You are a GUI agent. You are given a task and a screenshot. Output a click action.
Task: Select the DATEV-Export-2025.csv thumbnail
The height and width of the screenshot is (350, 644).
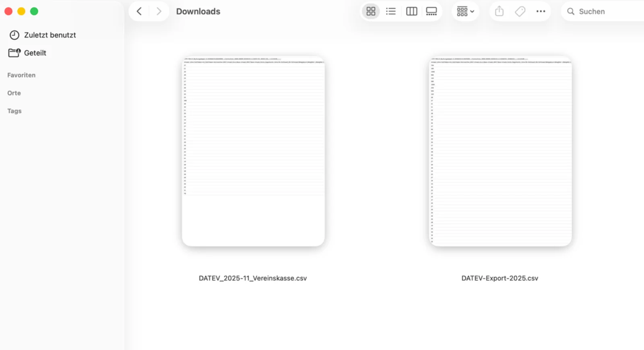[x=500, y=151]
